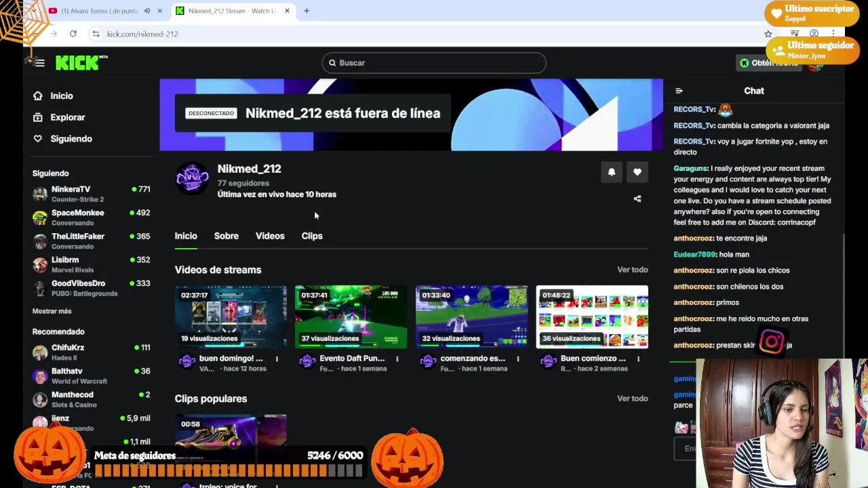Click the '77 seguidores' text
The height and width of the screenshot is (488, 868).
coord(243,183)
